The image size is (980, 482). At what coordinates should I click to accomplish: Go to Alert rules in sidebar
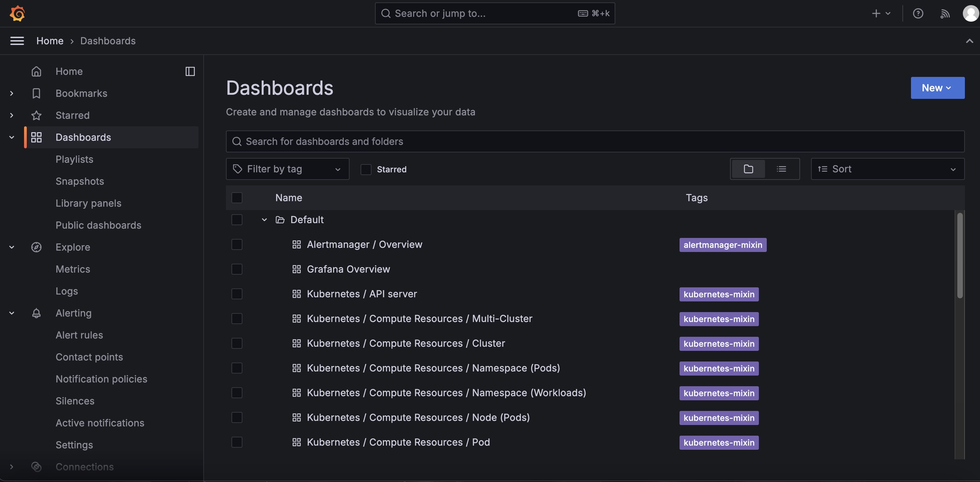coord(79,335)
